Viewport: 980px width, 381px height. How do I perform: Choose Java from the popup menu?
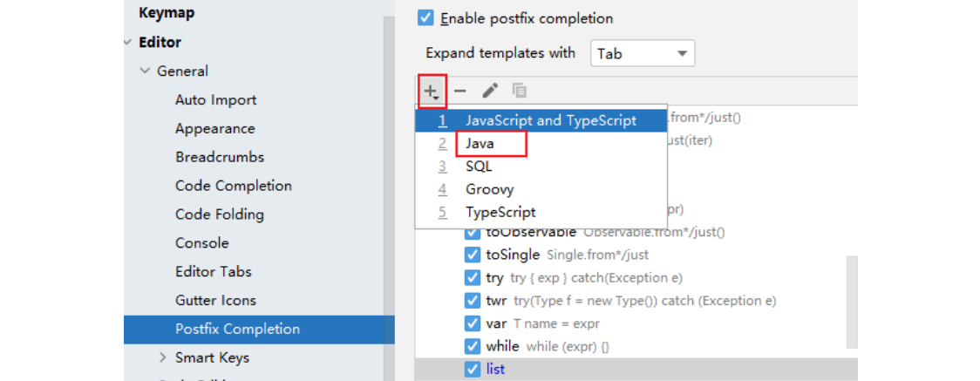pyautogui.click(x=480, y=144)
